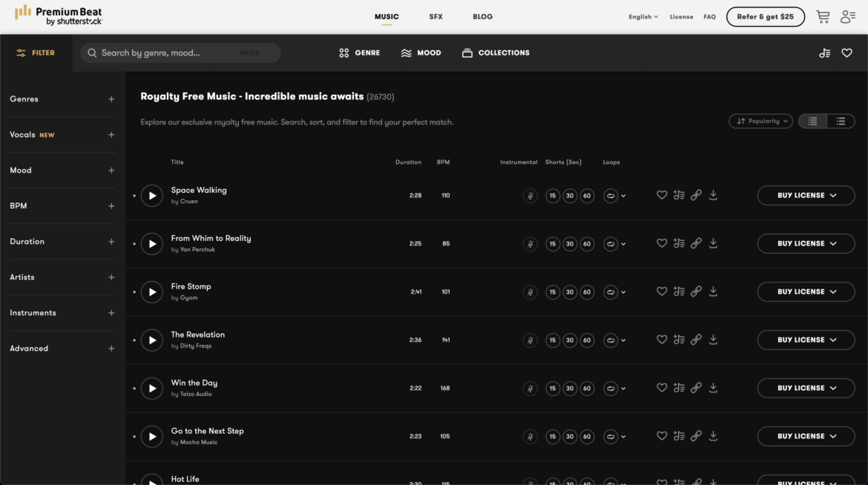Play the track Space Walking
Image resolution: width=868 pixels, height=485 pixels.
[x=152, y=196]
